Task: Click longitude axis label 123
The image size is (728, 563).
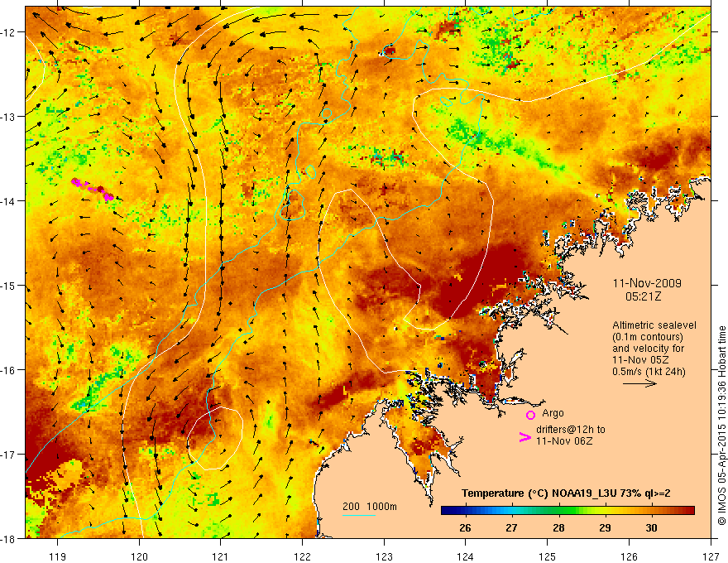Action: (x=384, y=556)
